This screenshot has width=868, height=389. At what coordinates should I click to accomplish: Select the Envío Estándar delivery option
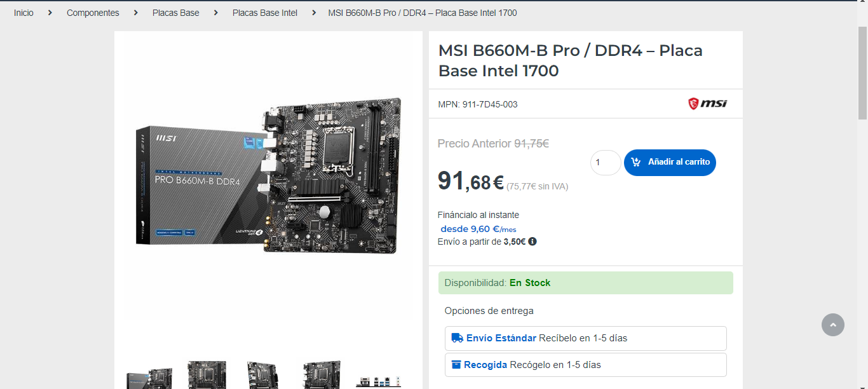coord(585,338)
